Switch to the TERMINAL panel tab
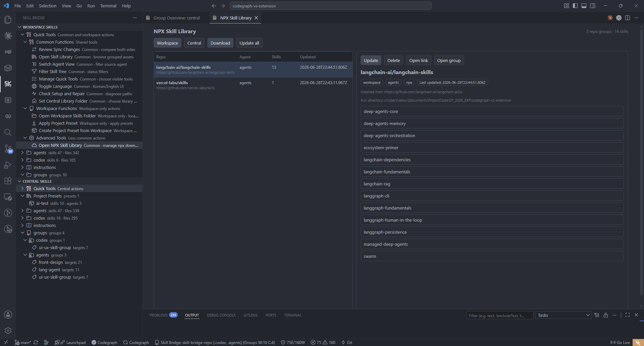Viewport: 644px width, 346px height. pos(293,315)
